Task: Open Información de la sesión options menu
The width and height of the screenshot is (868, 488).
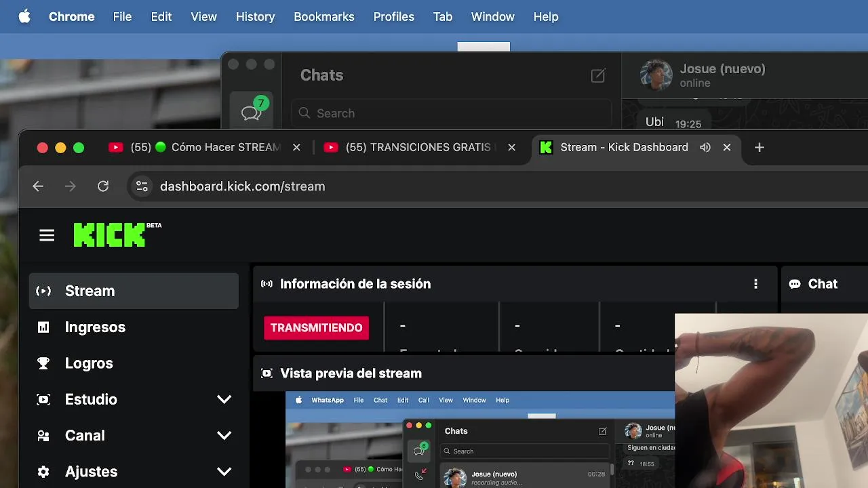Action: (756, 284)
